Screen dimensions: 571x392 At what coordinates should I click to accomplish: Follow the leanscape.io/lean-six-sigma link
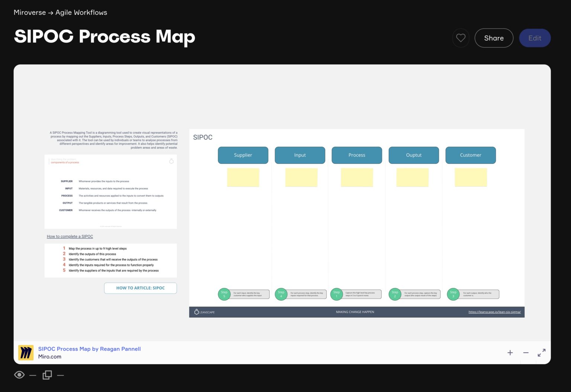pos(494,312)
